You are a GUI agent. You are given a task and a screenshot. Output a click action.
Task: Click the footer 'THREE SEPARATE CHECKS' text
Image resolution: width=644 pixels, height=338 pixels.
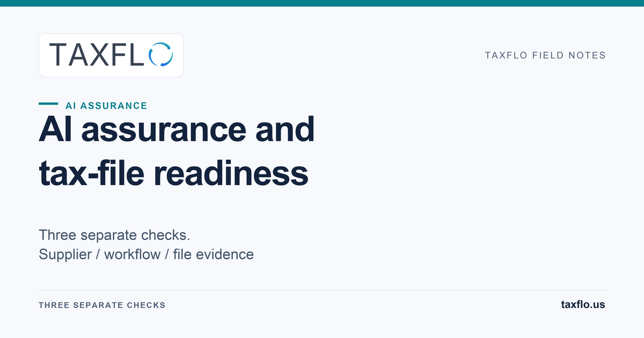[102, 305]
